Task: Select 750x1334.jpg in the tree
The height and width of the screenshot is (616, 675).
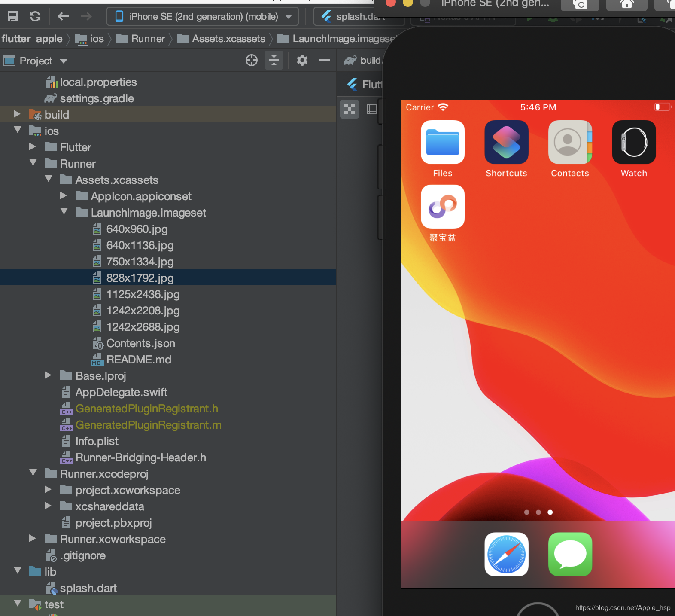Action: point(140,262)
